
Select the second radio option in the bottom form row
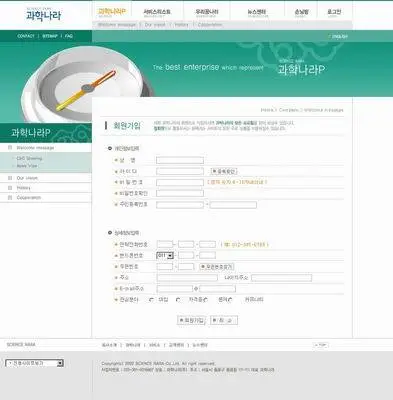pos(178,300)
